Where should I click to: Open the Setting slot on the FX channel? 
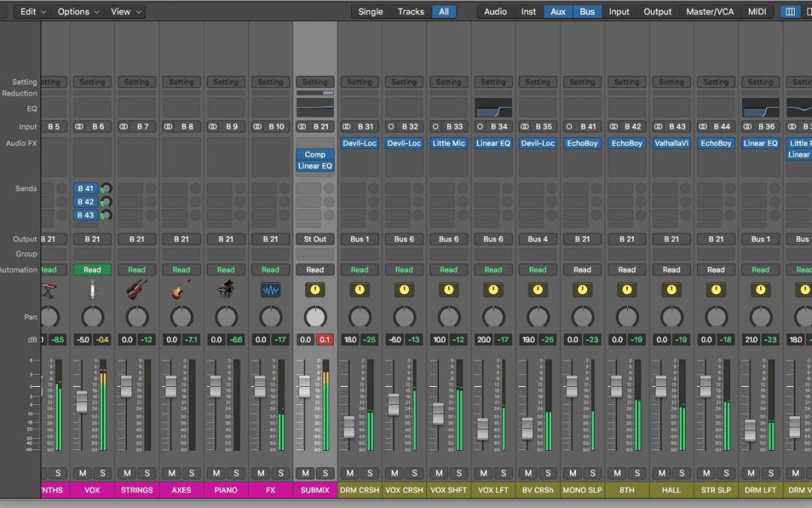click(270, 81)
